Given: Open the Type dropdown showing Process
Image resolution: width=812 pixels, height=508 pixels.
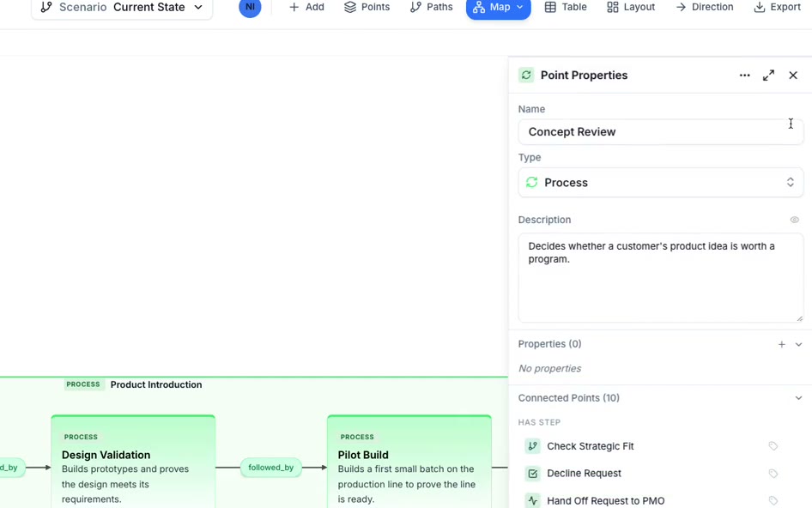Looking at the screenshot, I should [x=661, y=182].
